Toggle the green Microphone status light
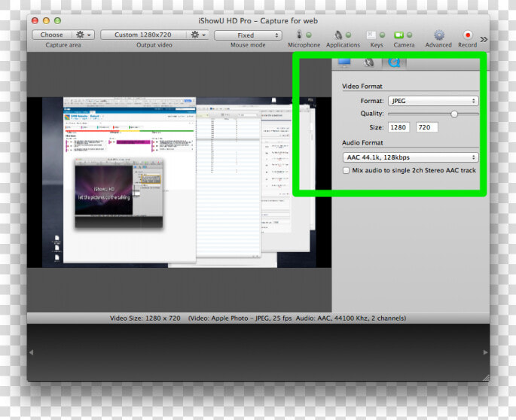This screenshot has height=420, width=516. [309, 35]
